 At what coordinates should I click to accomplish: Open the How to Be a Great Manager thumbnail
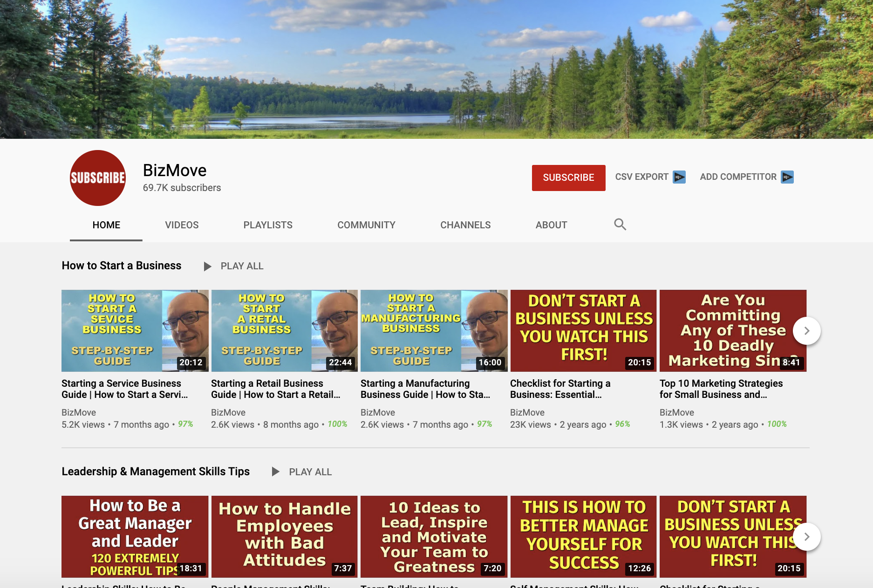pos(135,537)
